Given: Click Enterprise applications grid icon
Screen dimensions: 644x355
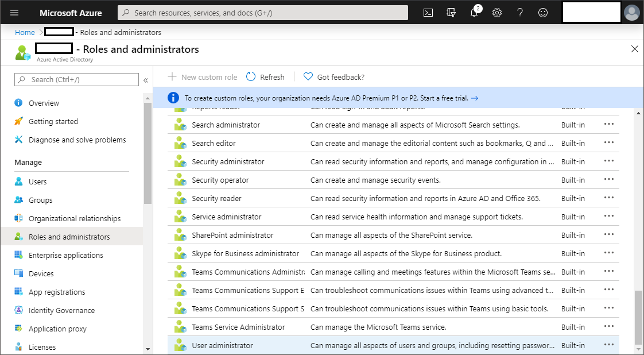Looking at the screenshot, I should point(18,255).
